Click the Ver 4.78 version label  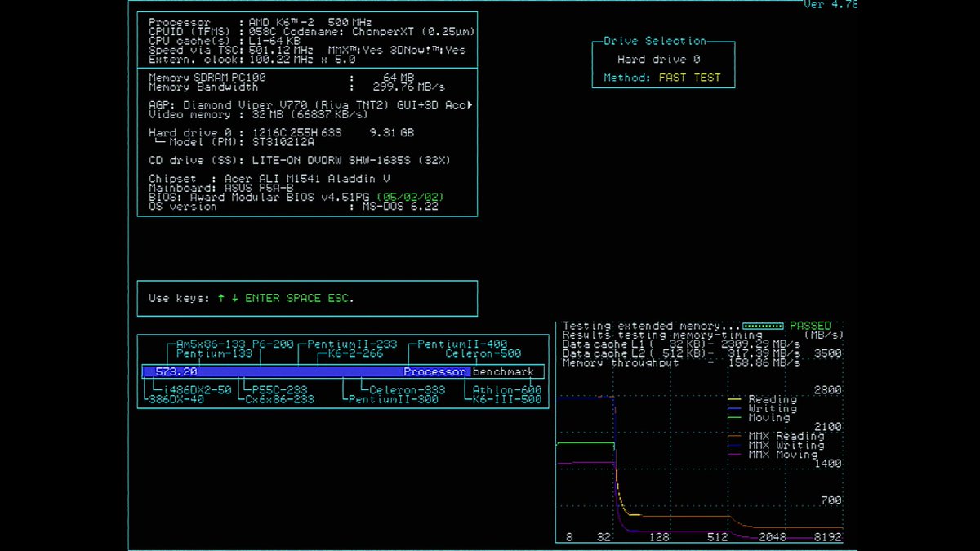pos(831,4)
